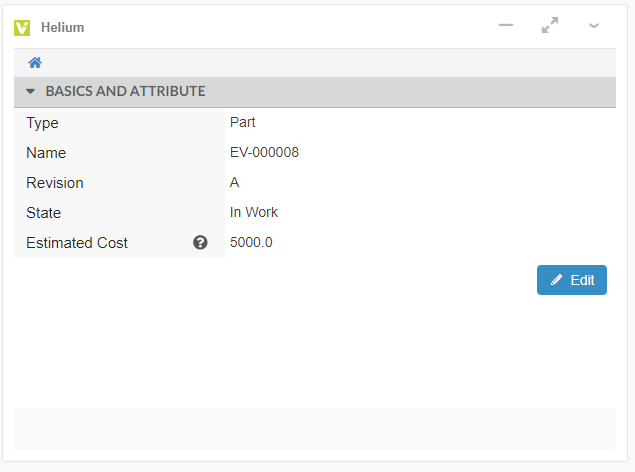Click the revision value A
Image resolution: width=635 pixels, height=472 pixels.
(x=235, y=183)
